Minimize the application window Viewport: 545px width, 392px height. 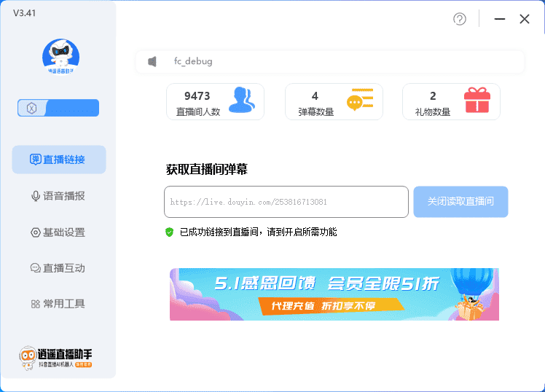point(499,19)
